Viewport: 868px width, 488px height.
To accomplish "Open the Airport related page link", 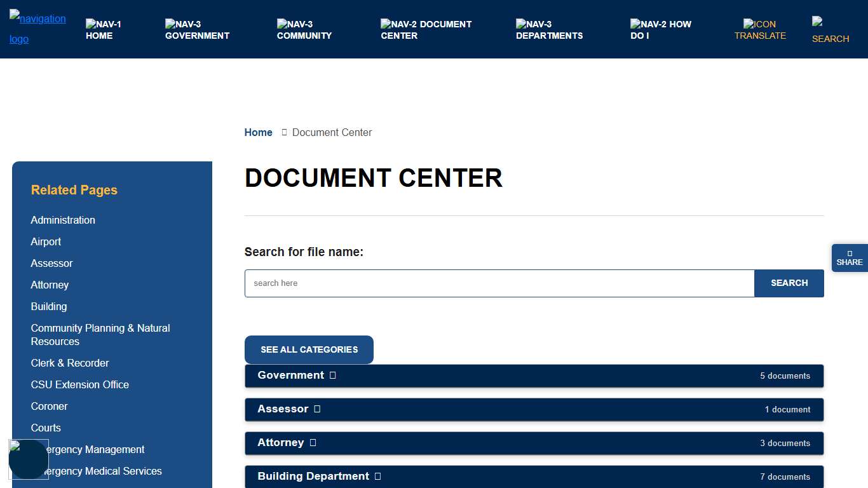I will [46, 241].
